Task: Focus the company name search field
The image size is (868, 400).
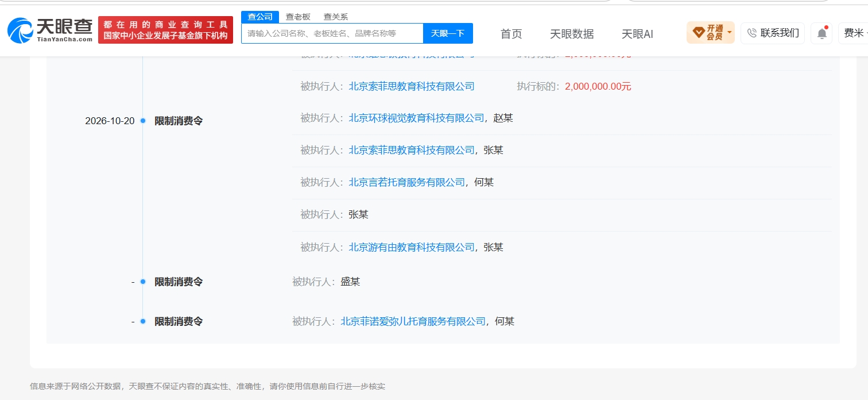Action: click(332, 33)
